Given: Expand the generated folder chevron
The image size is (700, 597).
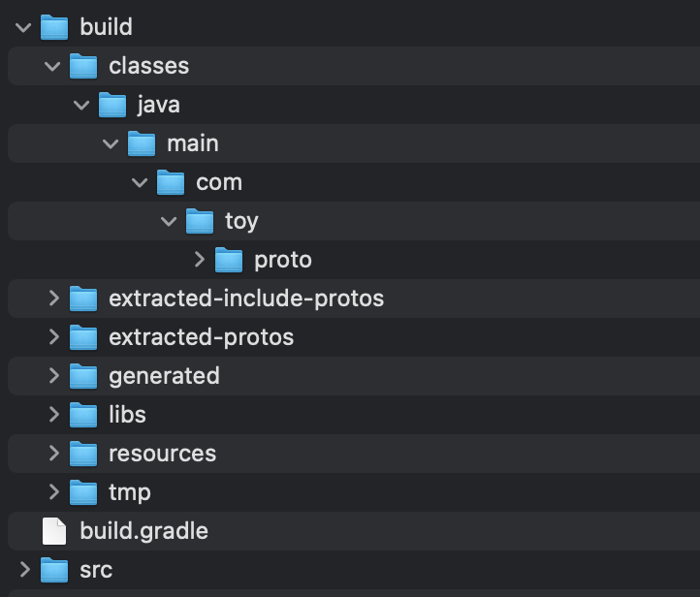Looking at the screenshot, I should click(x=54, y=376).
